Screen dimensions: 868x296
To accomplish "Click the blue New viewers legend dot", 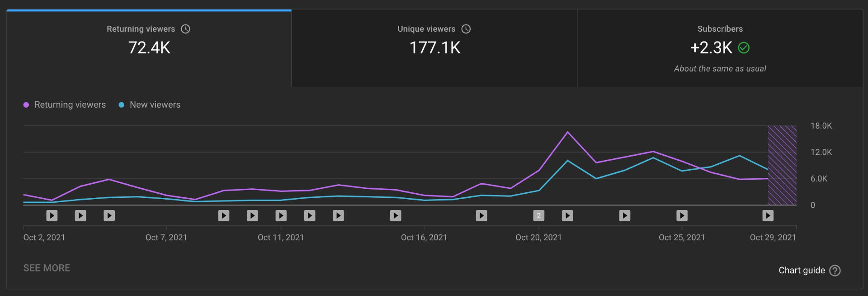I will tap(121, 105).
